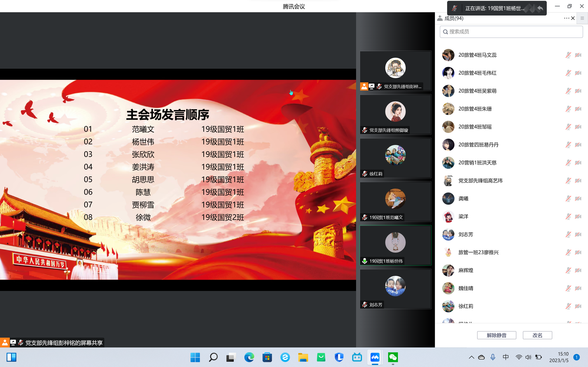
Task: Click the 改名 rename button
Action: click(537, 335)
